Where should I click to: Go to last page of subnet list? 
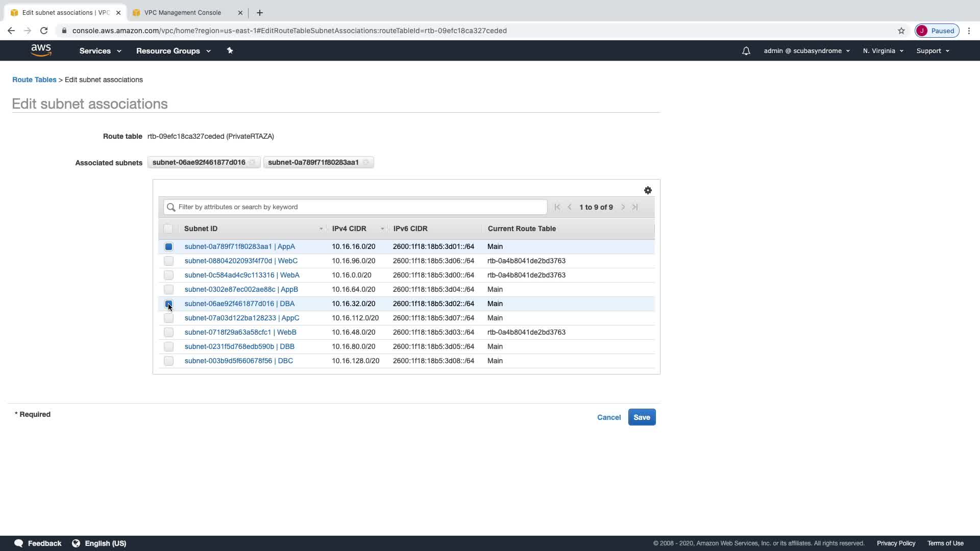(x=635, y=207)
